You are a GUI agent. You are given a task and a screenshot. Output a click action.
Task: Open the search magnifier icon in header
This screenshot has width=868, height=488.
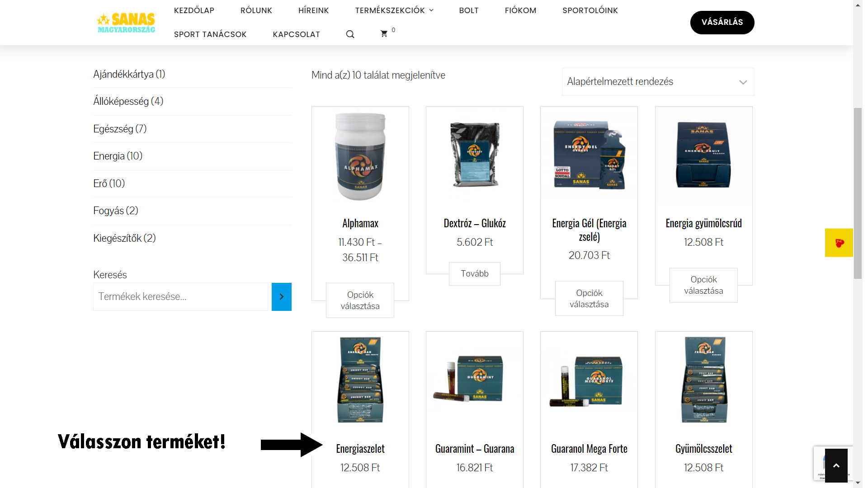click(x=350, y=34)
